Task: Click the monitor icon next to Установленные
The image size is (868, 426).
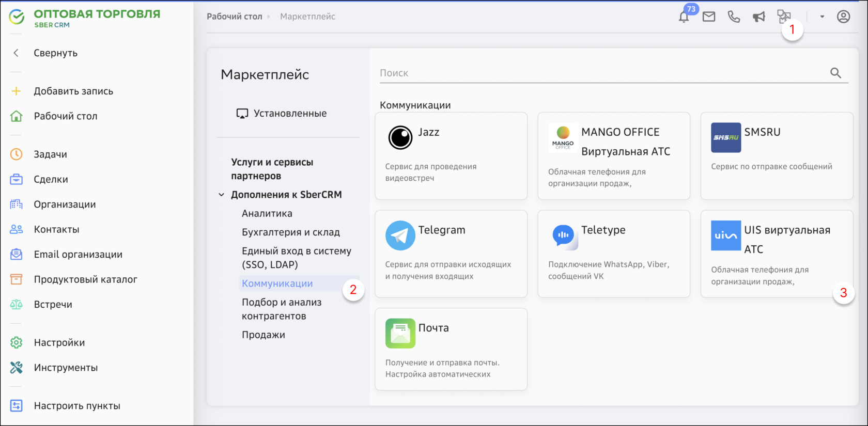Action: coord(242,114)
